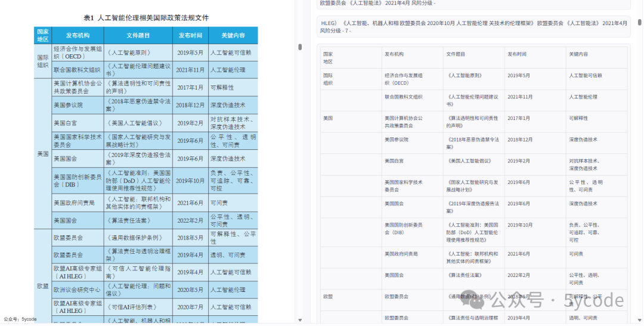Click the date 2022年2月 in left table
644x326 pixels.
click(x=190, y=220)
